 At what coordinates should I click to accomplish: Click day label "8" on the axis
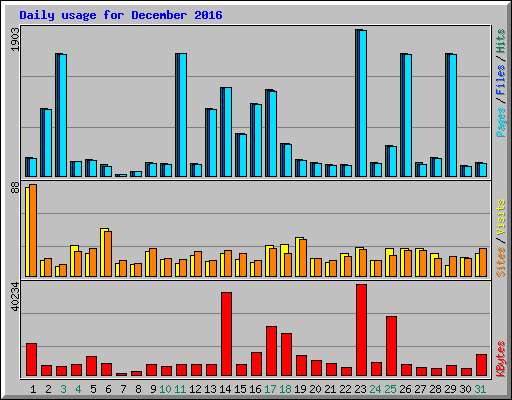tap(138, 389)
